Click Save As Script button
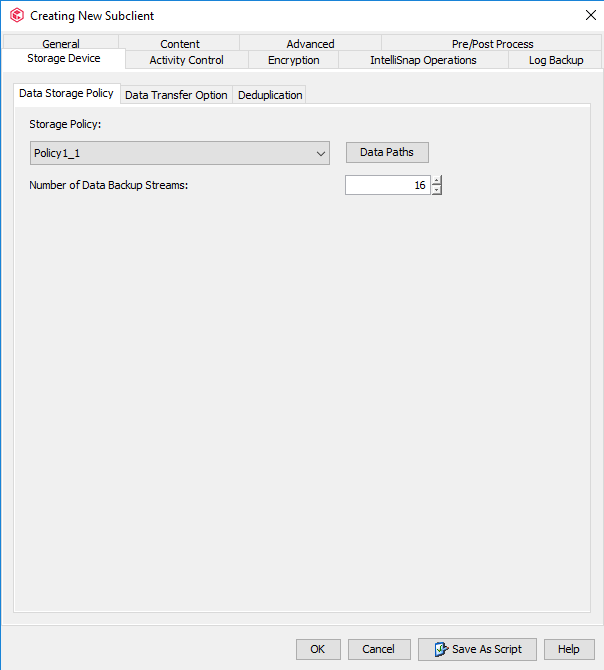 coord(477,649)
